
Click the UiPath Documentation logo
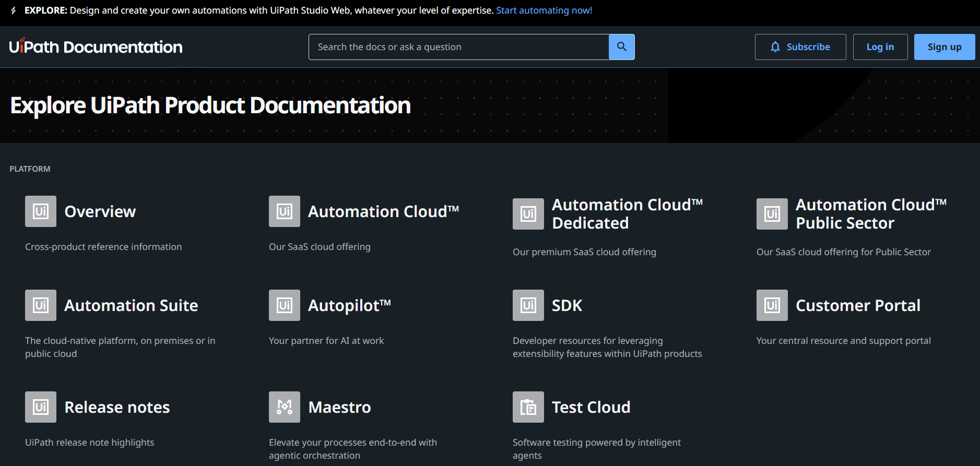(x=96, y=47)
